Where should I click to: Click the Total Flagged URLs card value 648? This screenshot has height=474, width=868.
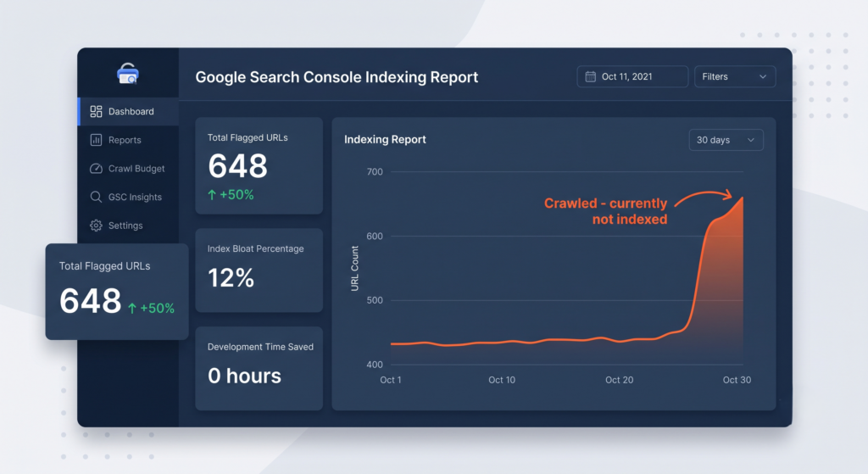click(237, 165)
